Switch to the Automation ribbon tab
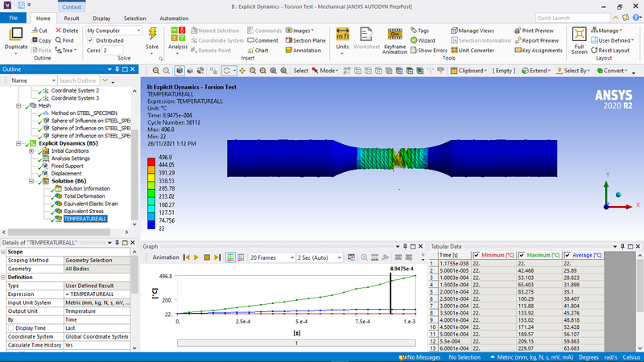Image resolution: width=644 pixels, height=362 pixels. pos(174,18)
